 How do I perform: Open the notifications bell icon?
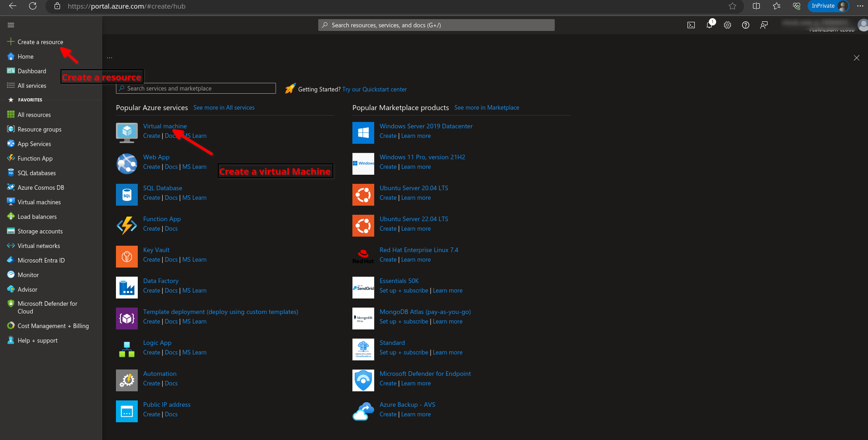click(709, 25)
